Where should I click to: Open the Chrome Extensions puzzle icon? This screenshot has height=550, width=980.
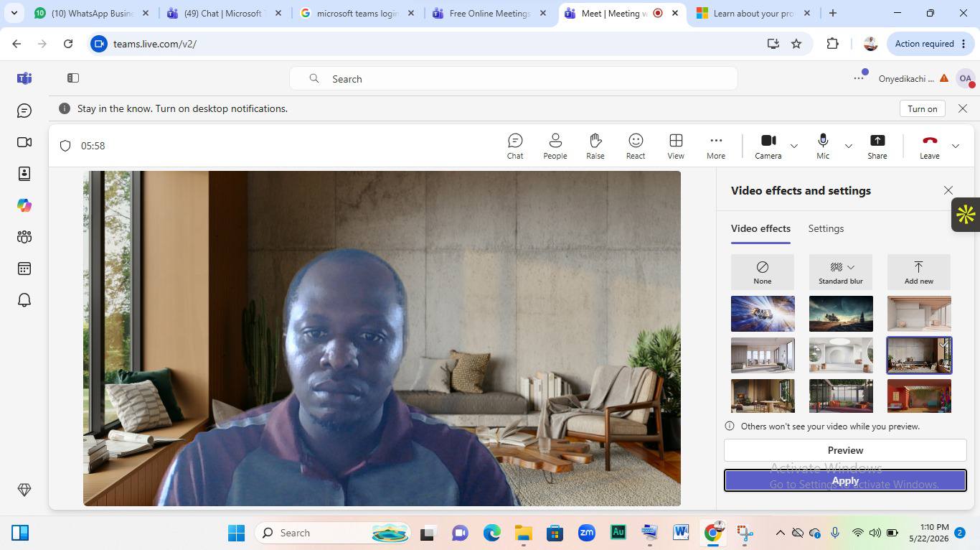click(x=832, y=44)
